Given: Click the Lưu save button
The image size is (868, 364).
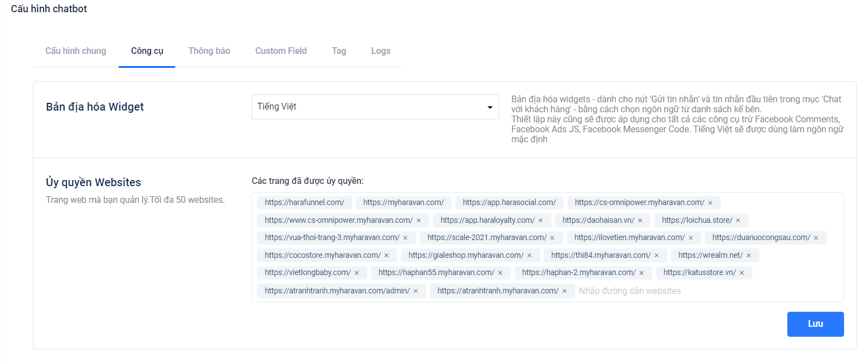Looking at the screenshot, I should [815, 324].
